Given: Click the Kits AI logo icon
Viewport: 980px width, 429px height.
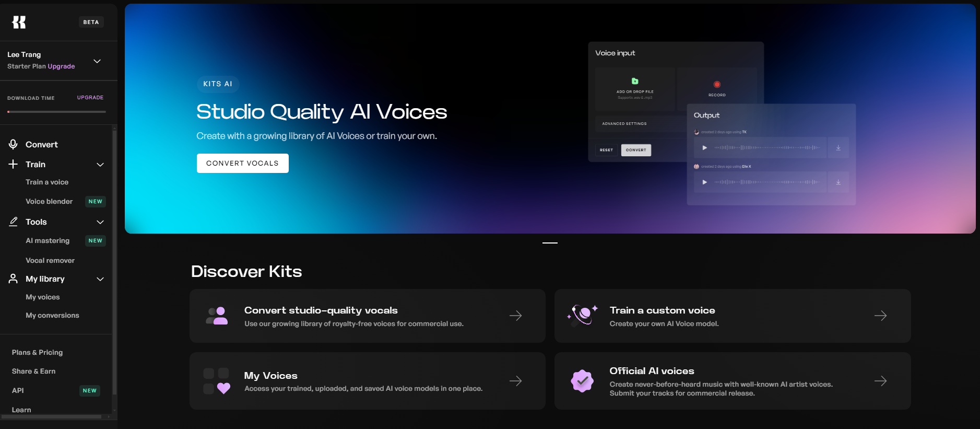Looking at the screenshot, I should point(19,22).
